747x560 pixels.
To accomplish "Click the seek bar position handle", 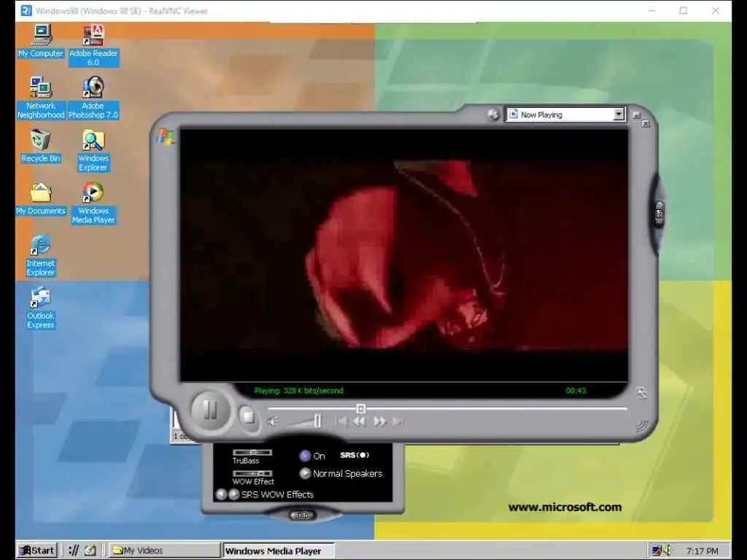I will 360,408.
